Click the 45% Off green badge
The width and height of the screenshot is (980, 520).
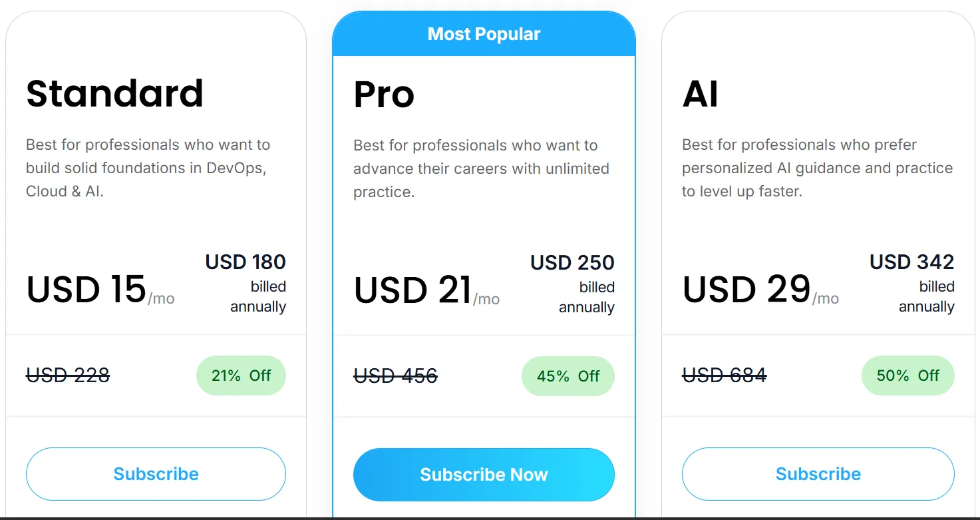pos(568,376)
